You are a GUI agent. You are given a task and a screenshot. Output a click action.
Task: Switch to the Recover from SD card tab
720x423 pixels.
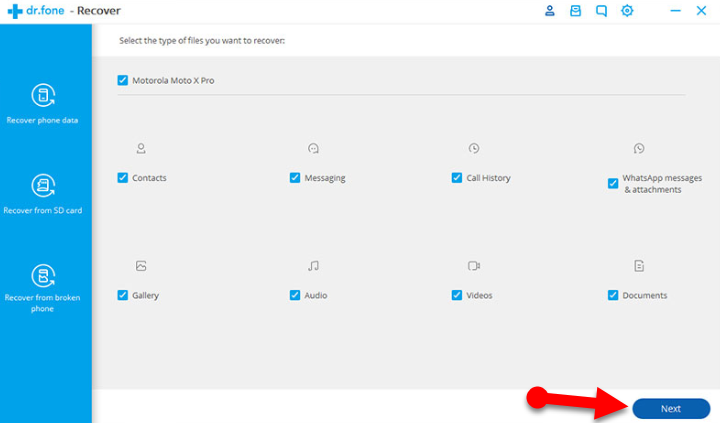pos(42,186)
